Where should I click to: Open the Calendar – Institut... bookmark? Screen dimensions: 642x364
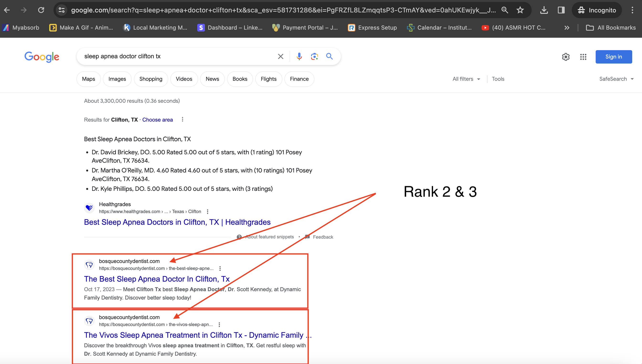[439, 27]
